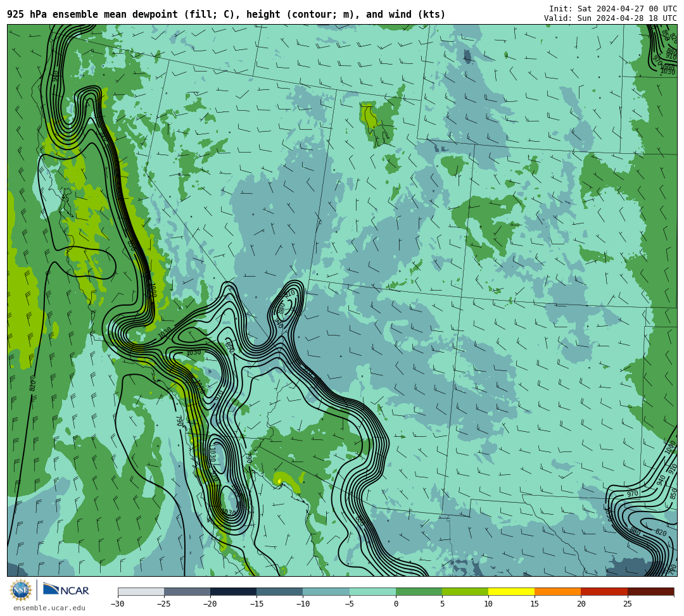The width and height of the screenshot is (684, 616).
Task: Click the colorbar tick label −25
Action: (164, 604)
